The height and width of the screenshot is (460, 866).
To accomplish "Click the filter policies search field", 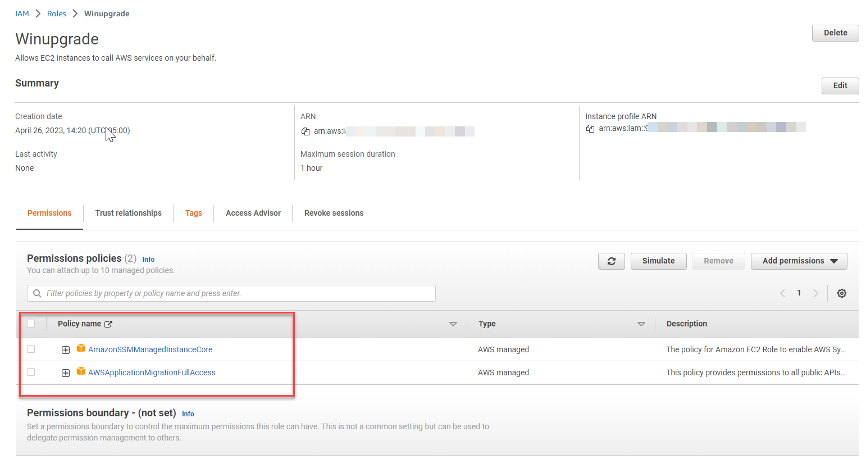I will 231,293.
